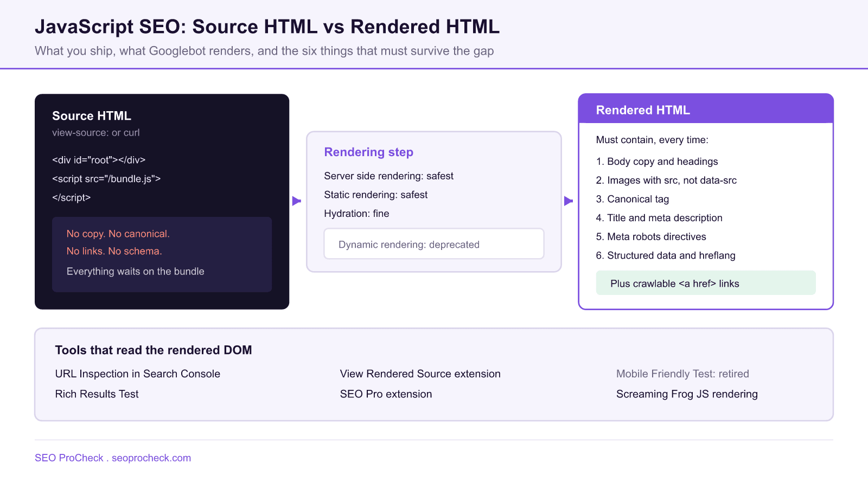Click the subtitle beginning 'What you ship'
The image size is (868, 488).
point(264,51)
